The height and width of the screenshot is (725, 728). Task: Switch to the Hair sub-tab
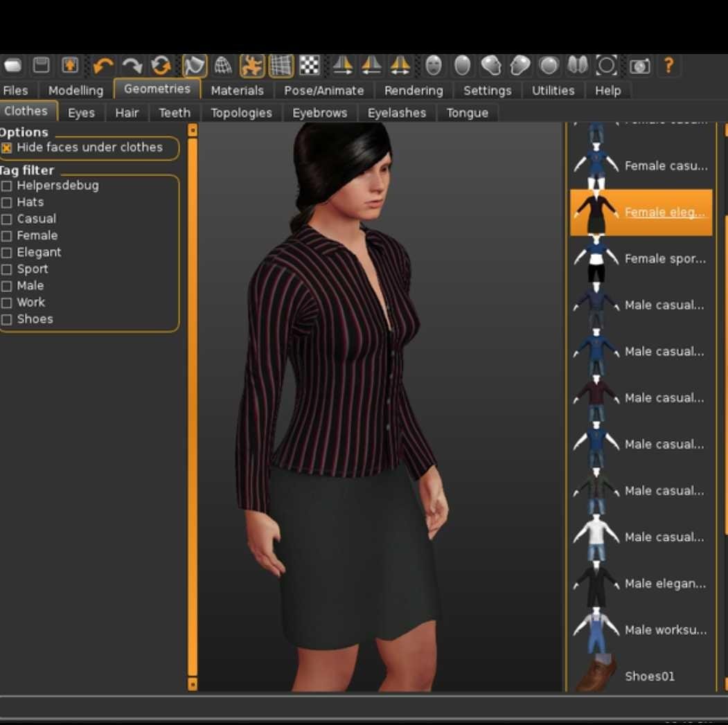(127, 113)
